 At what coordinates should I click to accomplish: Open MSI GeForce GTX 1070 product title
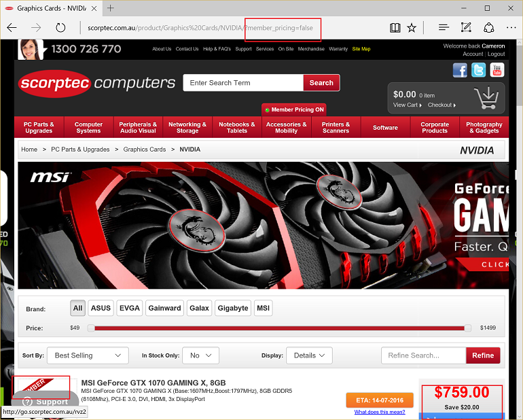coord(154,383)
